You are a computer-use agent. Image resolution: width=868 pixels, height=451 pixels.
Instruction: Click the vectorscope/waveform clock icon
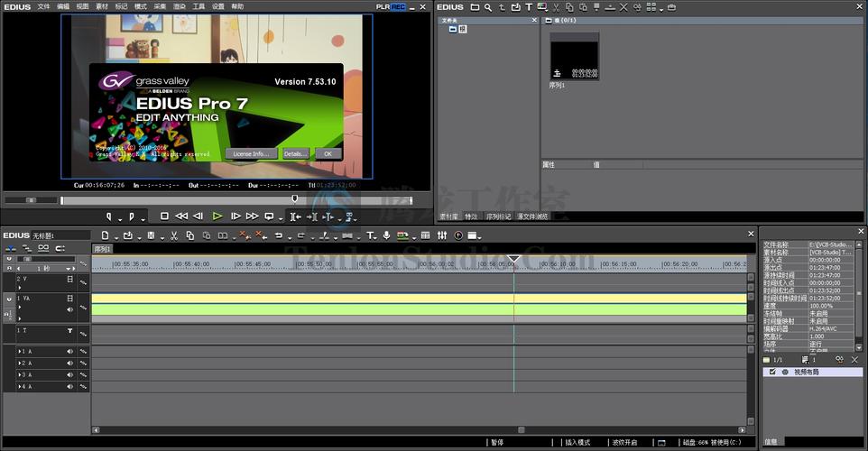pos(458,235)
